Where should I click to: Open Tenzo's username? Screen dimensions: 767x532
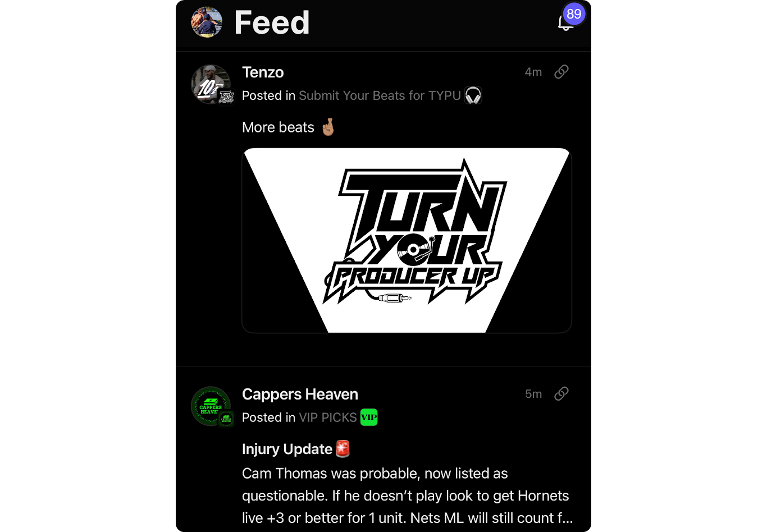pos(263,72)
